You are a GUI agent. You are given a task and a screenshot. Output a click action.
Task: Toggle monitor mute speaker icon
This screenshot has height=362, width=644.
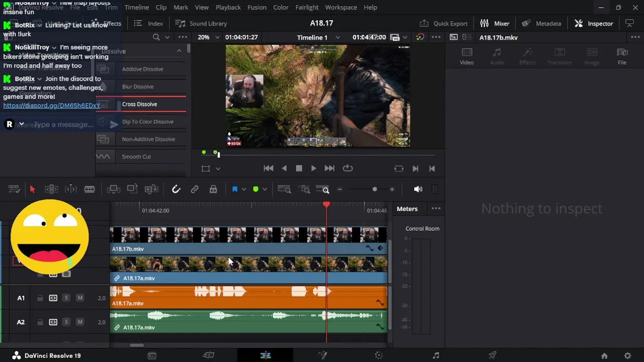(x=418, y=189)
